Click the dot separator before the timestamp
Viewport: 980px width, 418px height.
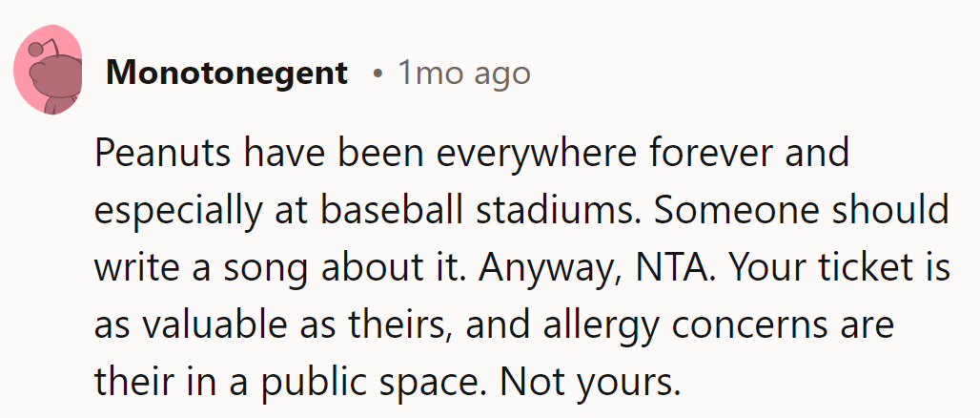coord(378,73)
